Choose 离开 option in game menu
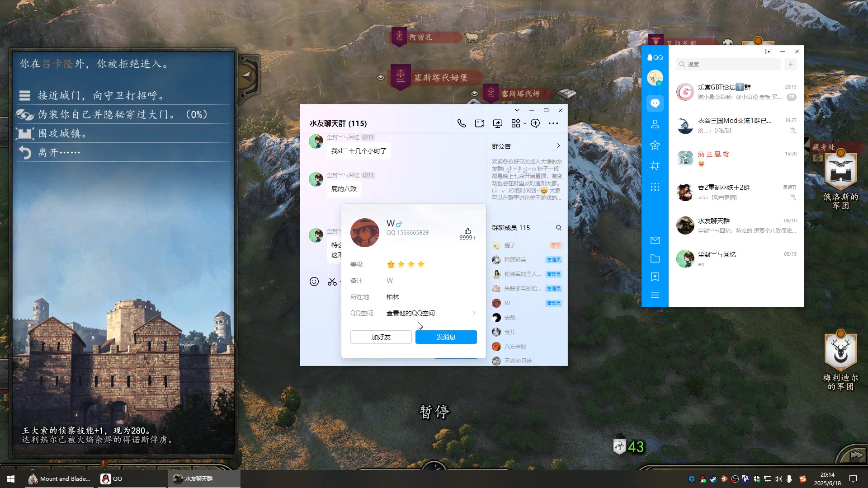This screenshot has height=488, width=868. coord(123,152)
